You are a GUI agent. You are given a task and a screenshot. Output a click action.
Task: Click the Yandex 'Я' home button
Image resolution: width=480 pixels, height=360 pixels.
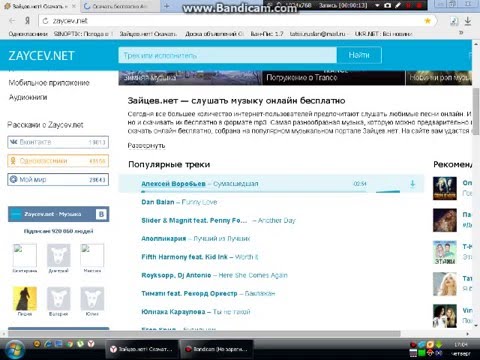point(28,21)
